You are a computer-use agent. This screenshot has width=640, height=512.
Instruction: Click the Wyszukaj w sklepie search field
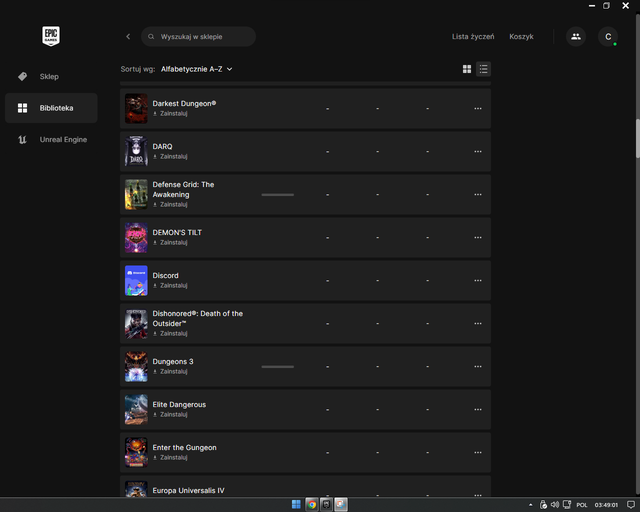(x=198, y=36)
